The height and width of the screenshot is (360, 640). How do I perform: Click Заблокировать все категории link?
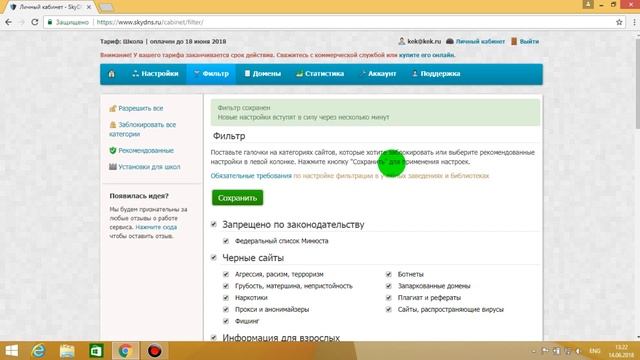click(x=142, y=129)
